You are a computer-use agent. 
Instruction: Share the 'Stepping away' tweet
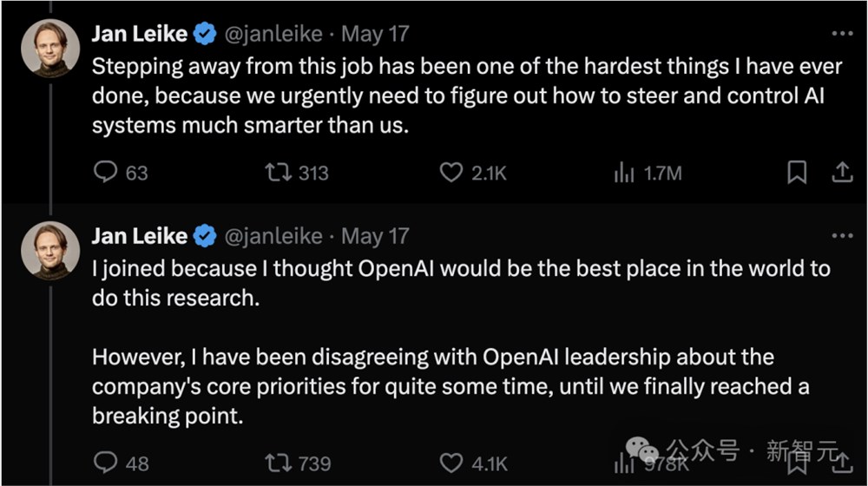point(842,173)
